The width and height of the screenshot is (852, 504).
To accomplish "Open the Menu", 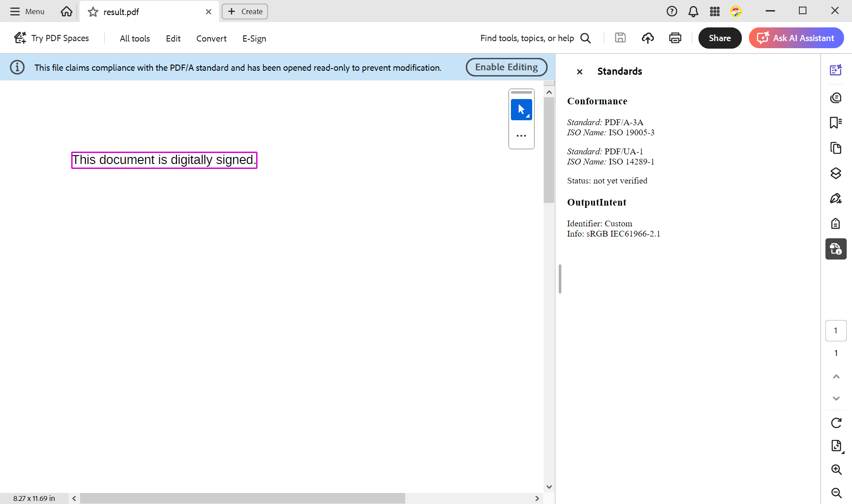I will (27, 11).
